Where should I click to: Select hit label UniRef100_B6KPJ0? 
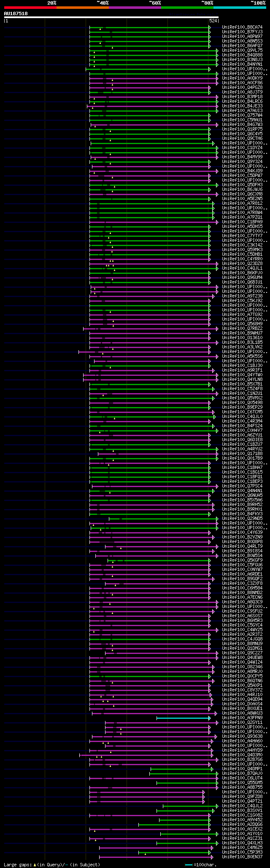242,273
